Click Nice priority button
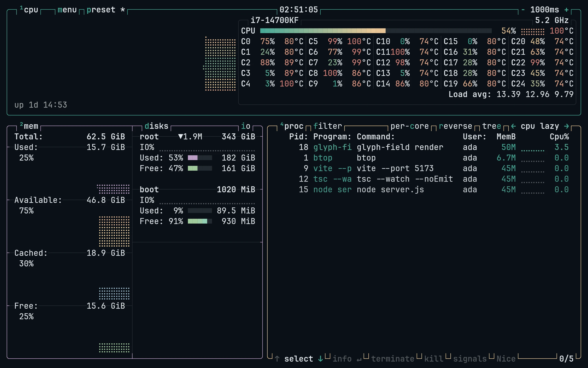The width and height of the screenshot is (588, 368). click(x=506, y=359)
